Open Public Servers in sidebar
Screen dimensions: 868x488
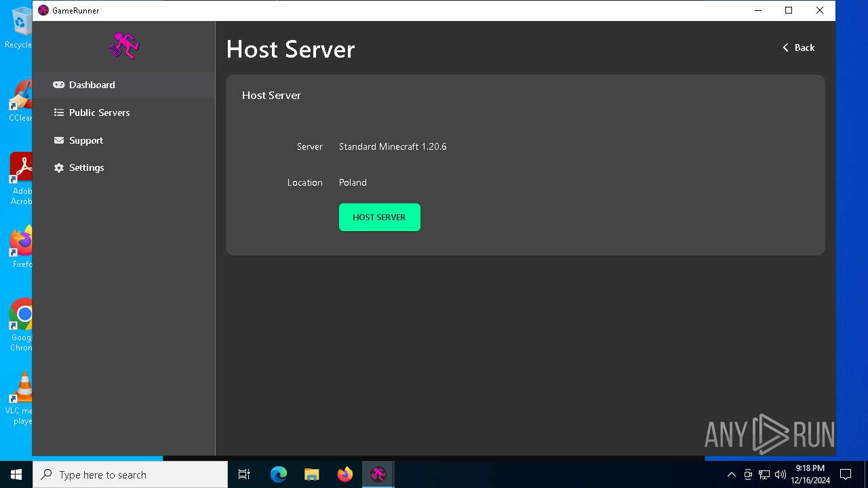(x=124, y=113)
